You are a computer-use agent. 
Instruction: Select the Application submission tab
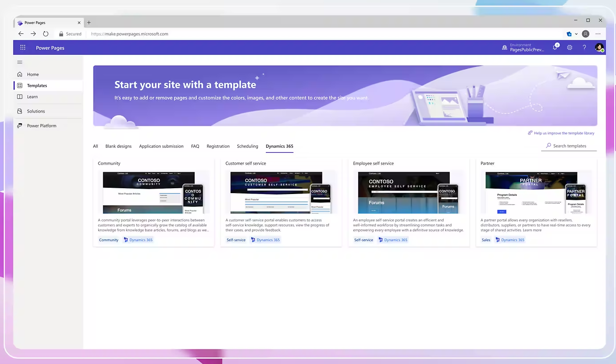[x=161, y=146]
